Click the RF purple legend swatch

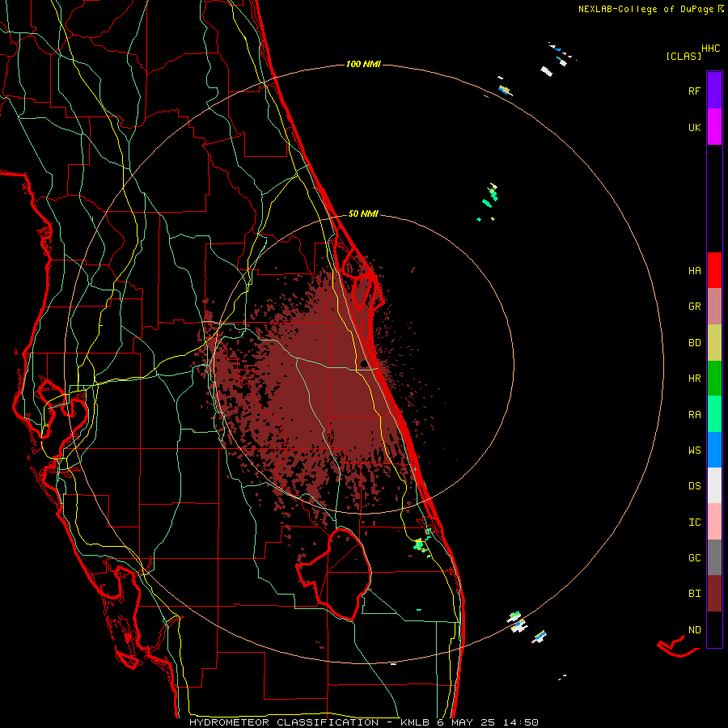[x=714, y=91]
